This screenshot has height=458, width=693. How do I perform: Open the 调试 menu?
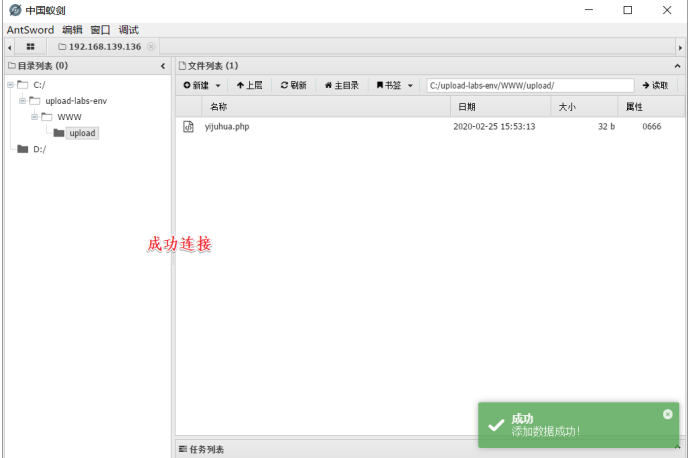click(x=128, y=30)
